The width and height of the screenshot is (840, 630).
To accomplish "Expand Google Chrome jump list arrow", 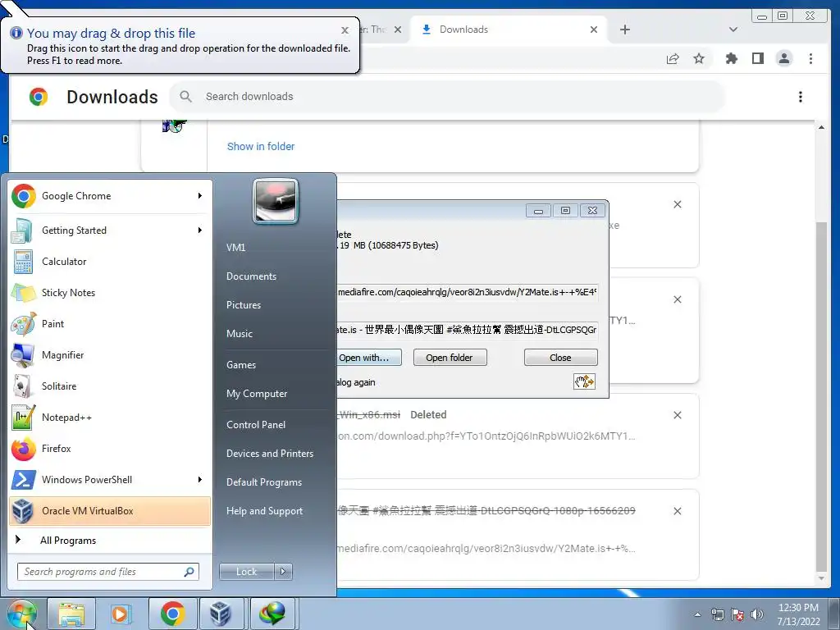I will [200, 196].
